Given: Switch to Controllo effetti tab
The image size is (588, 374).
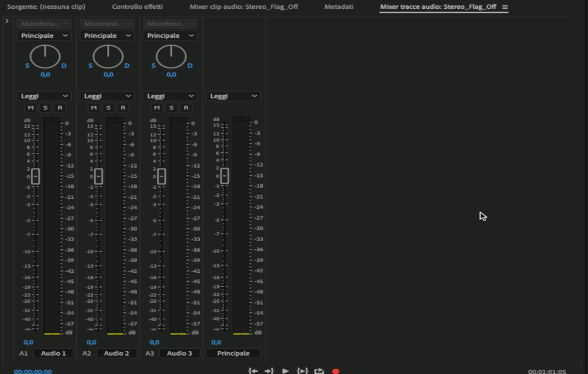Looking at the screenshot, I should pyautogui.click(x=137, y=6).
